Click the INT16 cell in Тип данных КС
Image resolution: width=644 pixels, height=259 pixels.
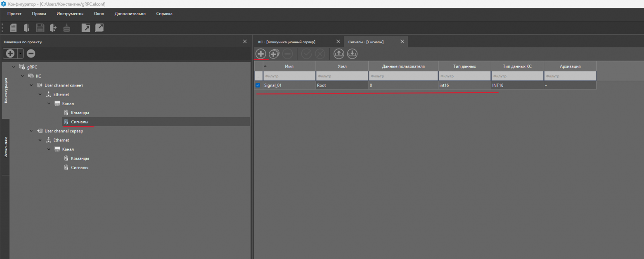517,85
